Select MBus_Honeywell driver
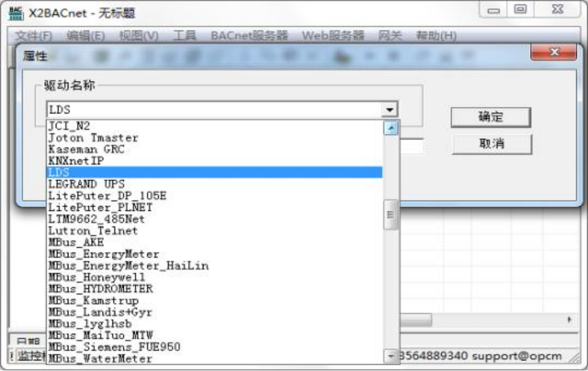The image size is (588, 371). click(215, 277)
